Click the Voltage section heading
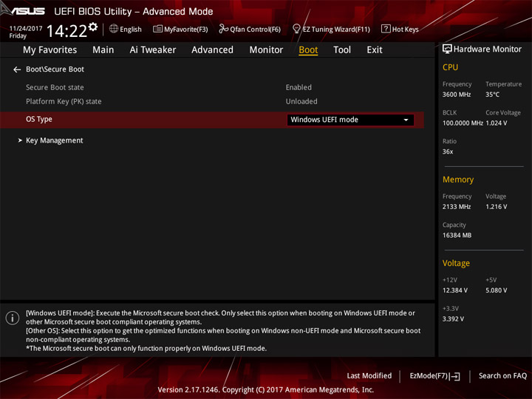 coord(456,263)
